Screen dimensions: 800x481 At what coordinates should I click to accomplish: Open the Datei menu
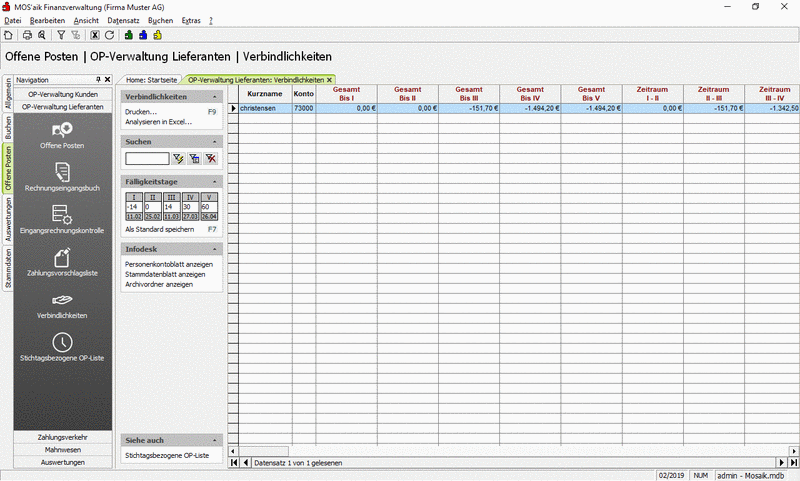tap(13, 20)
